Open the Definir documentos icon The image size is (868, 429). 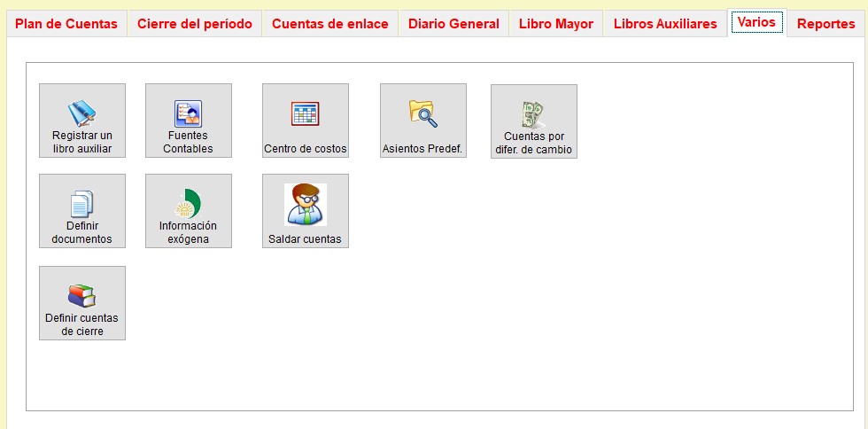pyautogui.click(x=81, y=204)
